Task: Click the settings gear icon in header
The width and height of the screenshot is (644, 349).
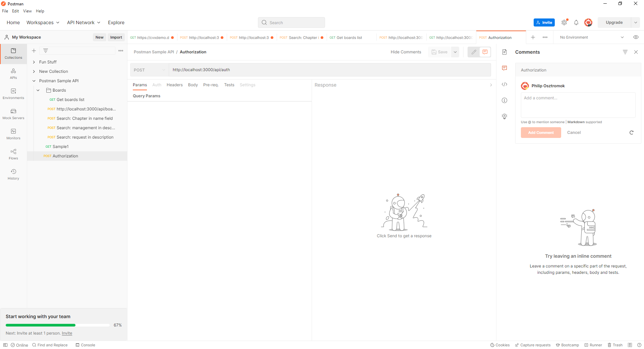Action: coord(564,22)
